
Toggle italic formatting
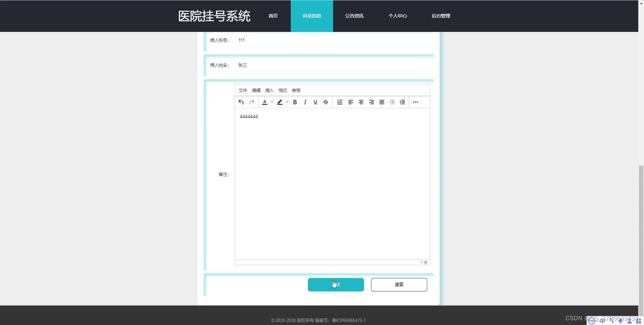305,102
